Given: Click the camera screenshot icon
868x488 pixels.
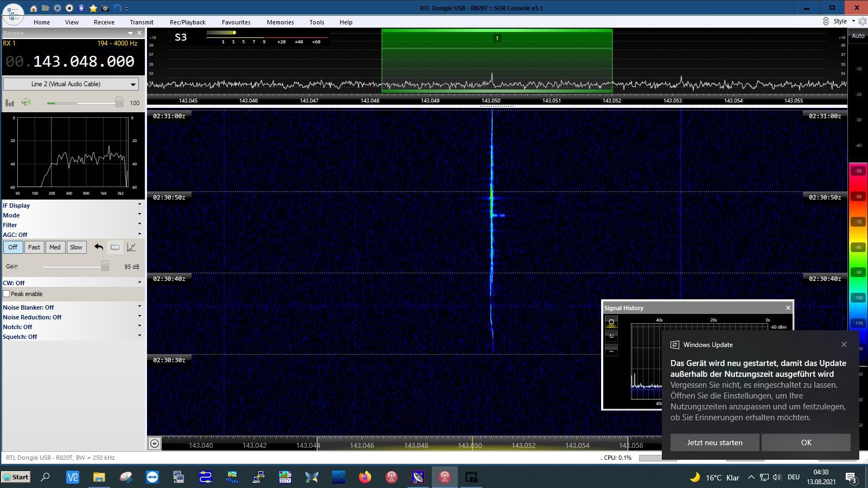Looking at the screenshot, I should (x=105, y=8).
